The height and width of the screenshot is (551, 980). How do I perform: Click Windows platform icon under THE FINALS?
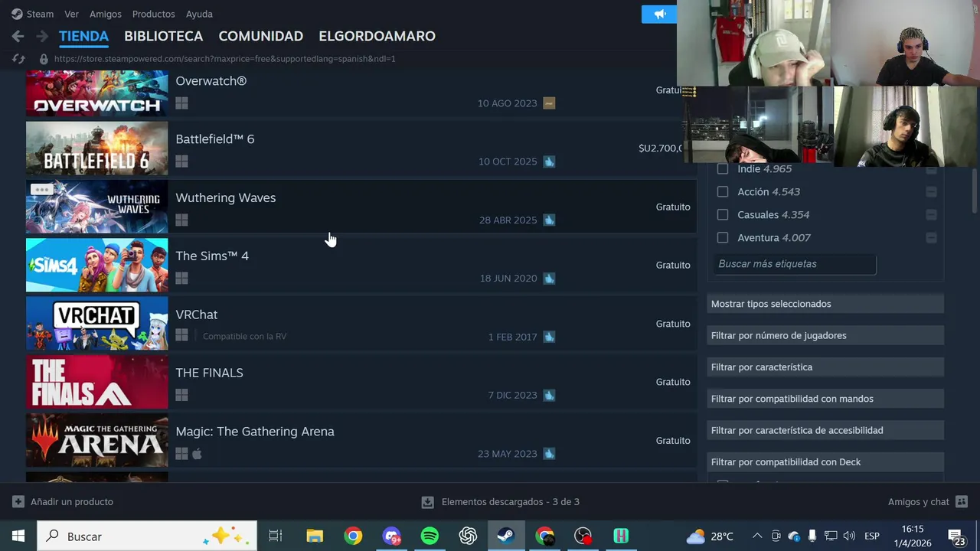click(x=181, y=395)
